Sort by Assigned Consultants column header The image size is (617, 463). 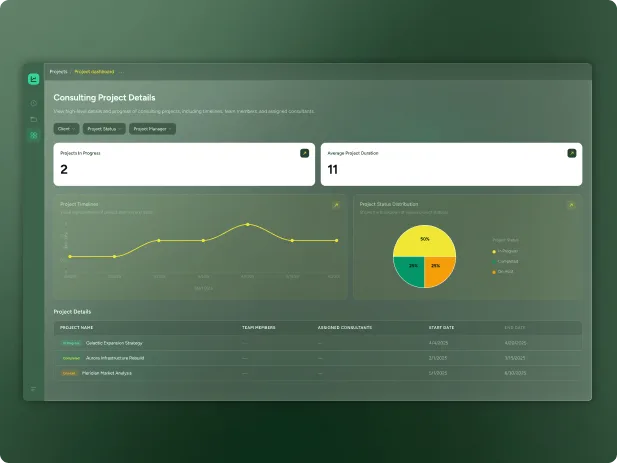click(345, 327)
